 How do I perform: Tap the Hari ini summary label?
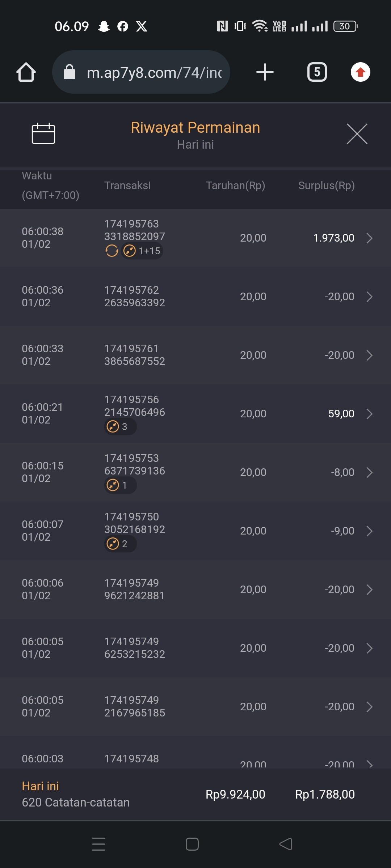[x=40, y=786]
